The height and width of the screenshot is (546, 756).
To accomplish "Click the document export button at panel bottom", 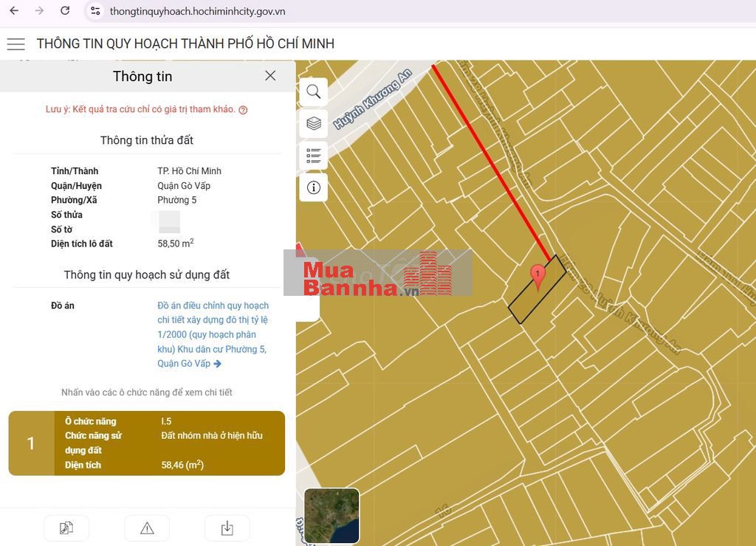I will click(66, 528).
